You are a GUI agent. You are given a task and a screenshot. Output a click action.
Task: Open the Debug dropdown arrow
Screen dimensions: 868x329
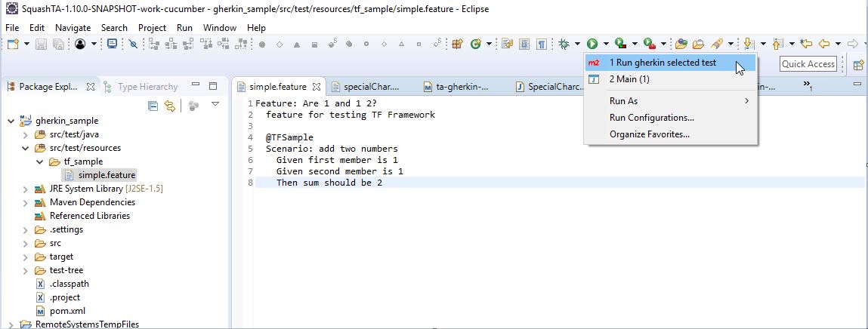[577, 44]
